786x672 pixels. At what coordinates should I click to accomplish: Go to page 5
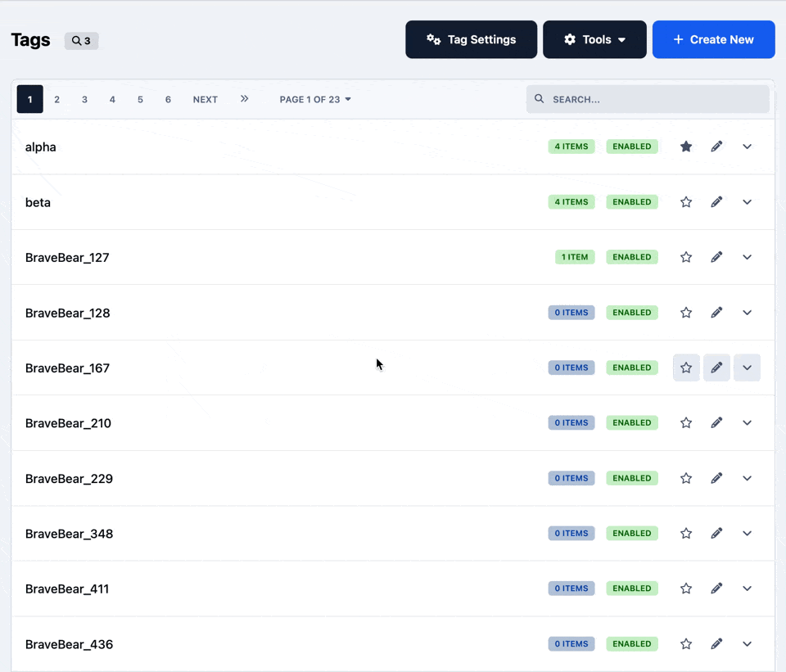[140, 99]
